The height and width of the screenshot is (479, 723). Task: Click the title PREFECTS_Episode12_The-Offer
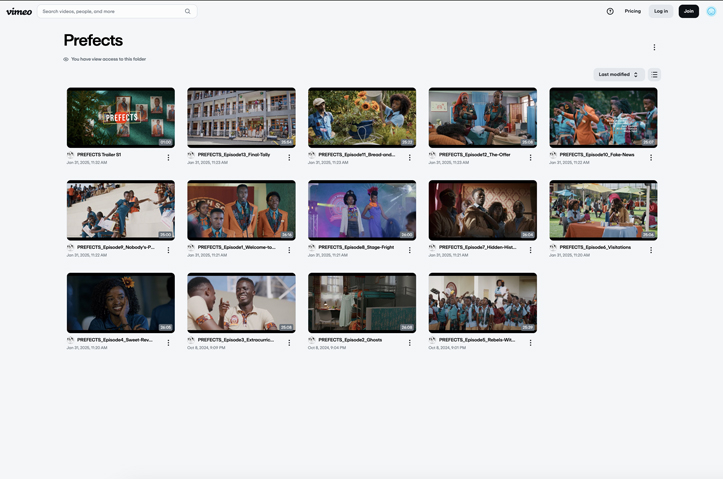coord(474,155)
